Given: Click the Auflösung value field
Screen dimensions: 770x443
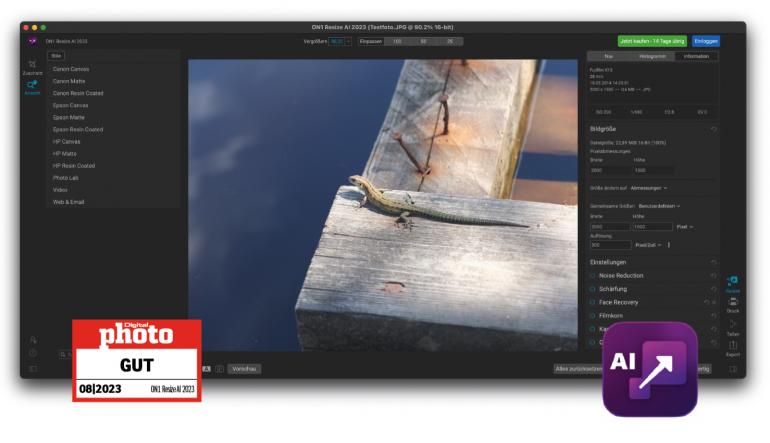Looking at the screenshot, I should [610, 245].
